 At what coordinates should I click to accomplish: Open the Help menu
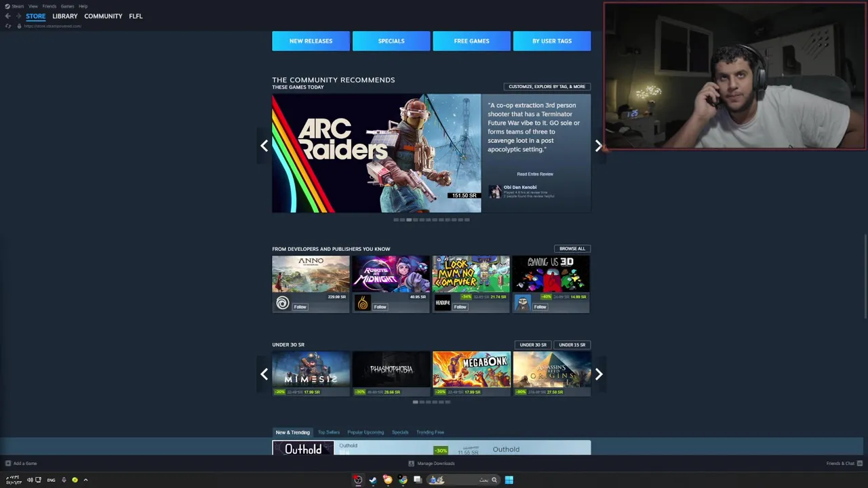point(83,6)
